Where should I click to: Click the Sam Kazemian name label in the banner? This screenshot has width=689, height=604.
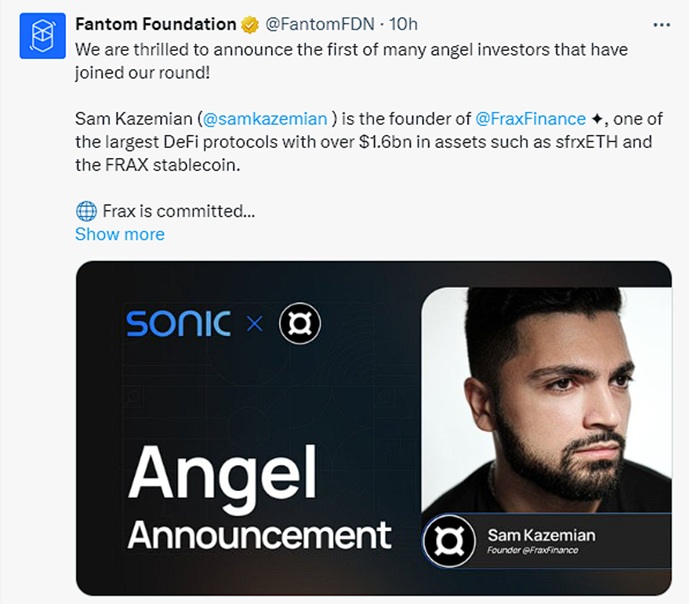click(541, 534)
